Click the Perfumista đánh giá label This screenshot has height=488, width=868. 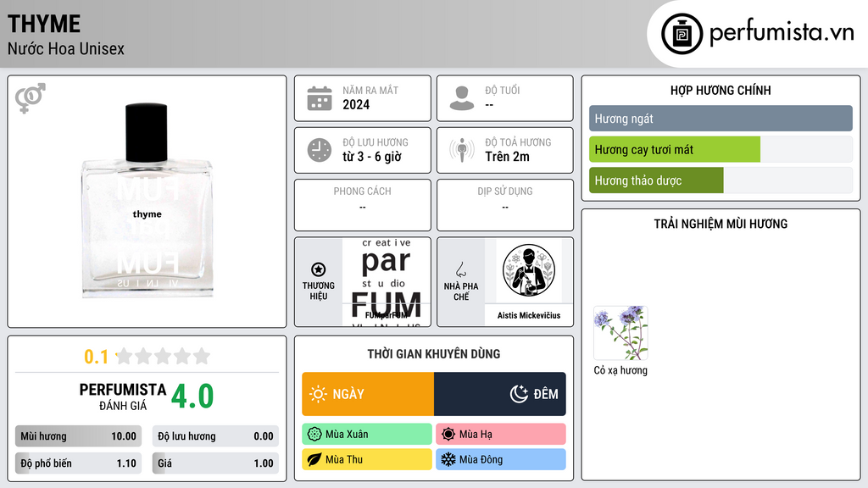click(123, 396)
